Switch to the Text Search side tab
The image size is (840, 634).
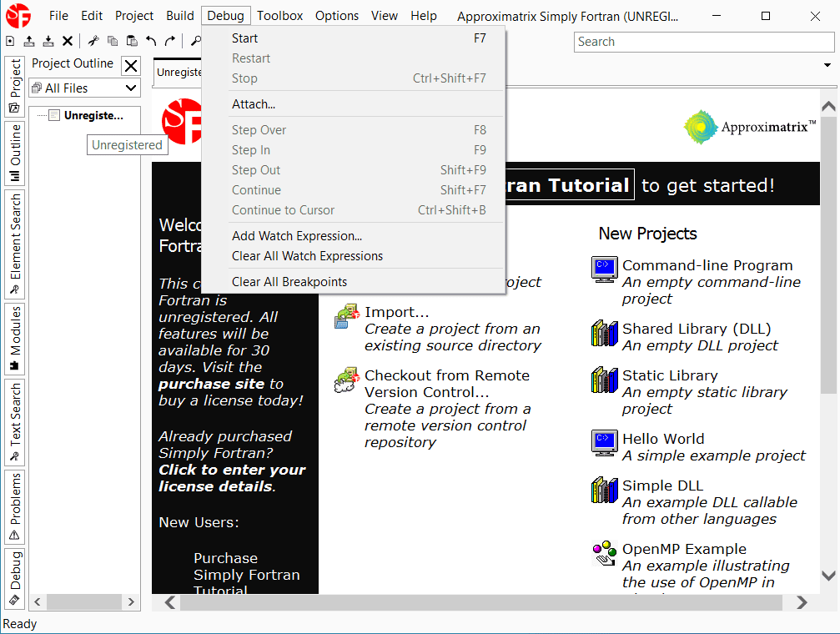14,422
